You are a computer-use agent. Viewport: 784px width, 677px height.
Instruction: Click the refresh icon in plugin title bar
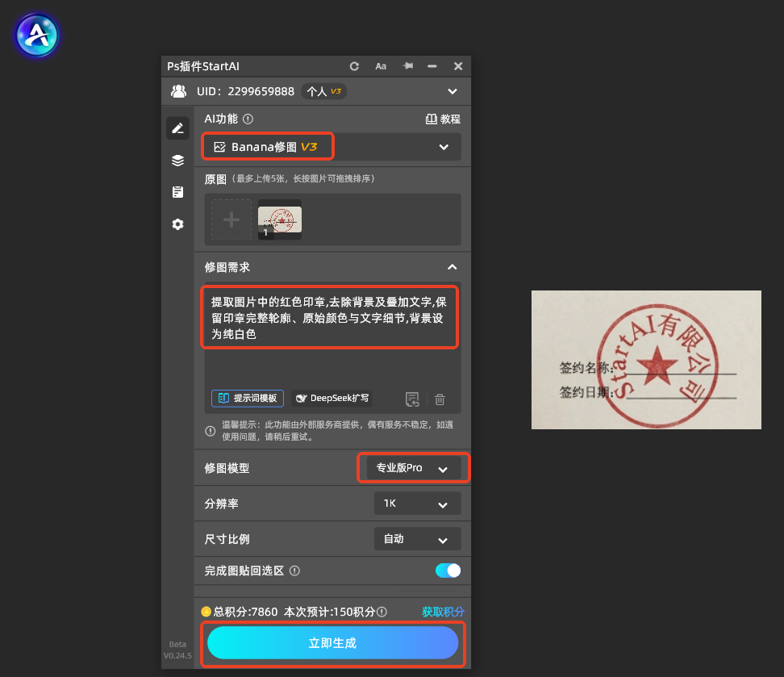click(x=355, y=66)
